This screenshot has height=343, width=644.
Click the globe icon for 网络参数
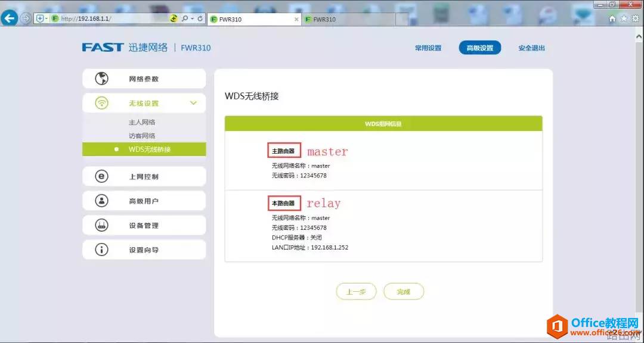102,79
